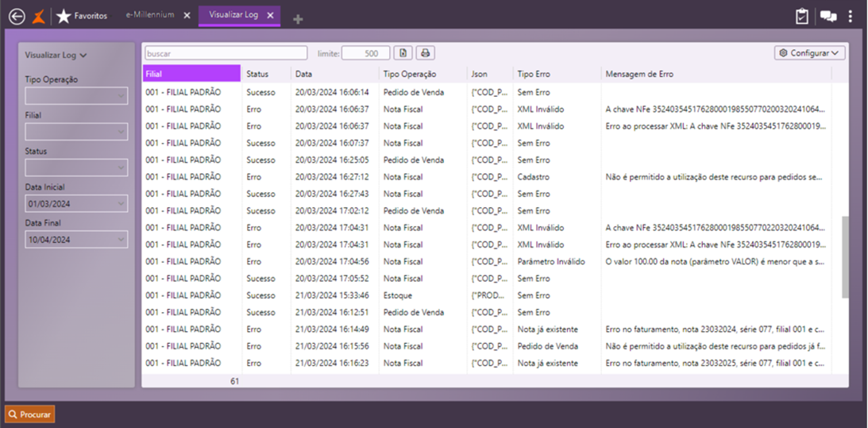Sort by the Status column header
This screenshot has width=868, height=428.
point(257,74)
